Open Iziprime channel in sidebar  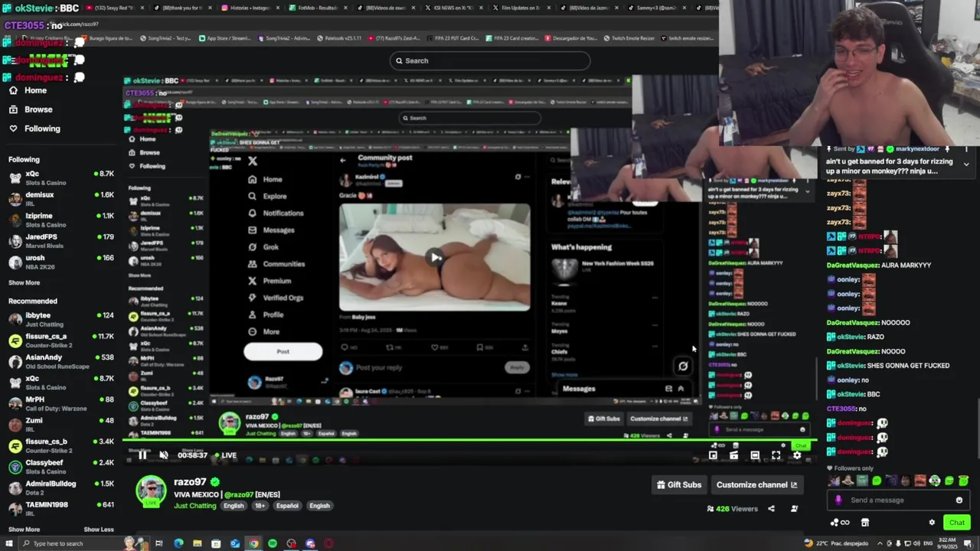60,220
